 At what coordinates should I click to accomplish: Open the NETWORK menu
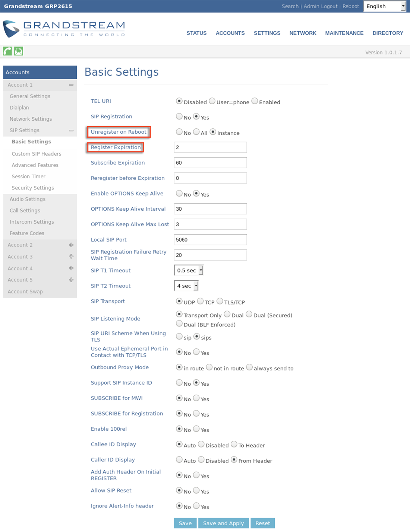(303, 33)
